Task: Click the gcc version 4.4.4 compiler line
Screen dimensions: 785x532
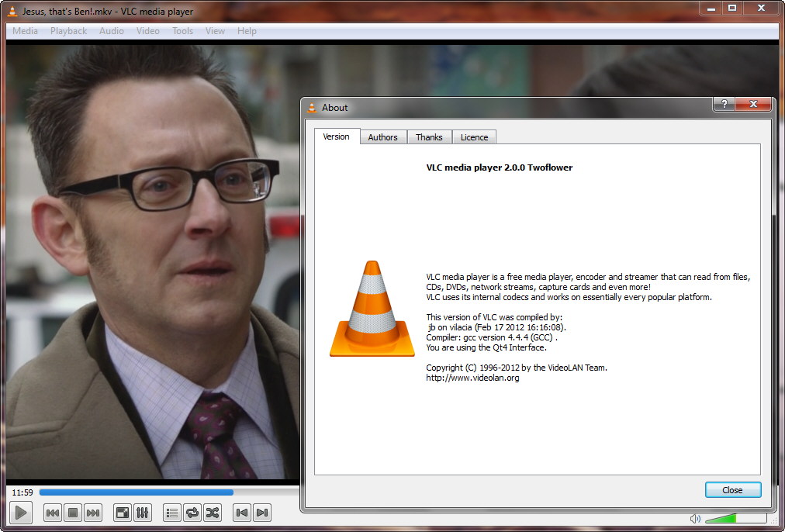Action: pos(492,337)
